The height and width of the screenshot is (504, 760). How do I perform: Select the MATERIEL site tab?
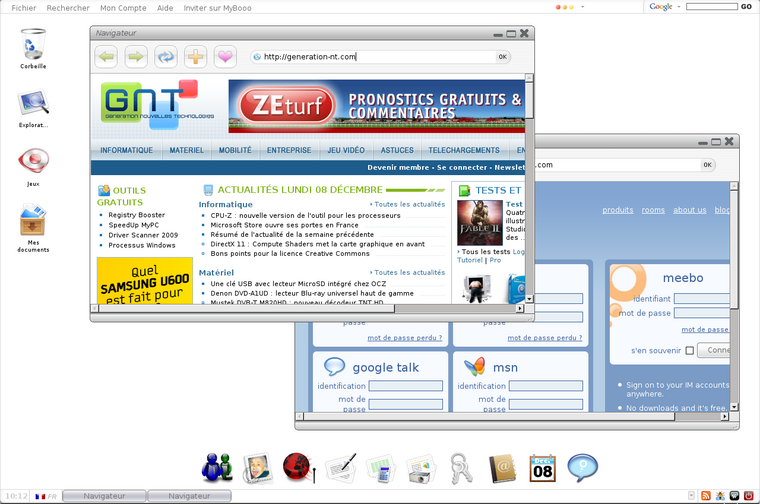187,150
